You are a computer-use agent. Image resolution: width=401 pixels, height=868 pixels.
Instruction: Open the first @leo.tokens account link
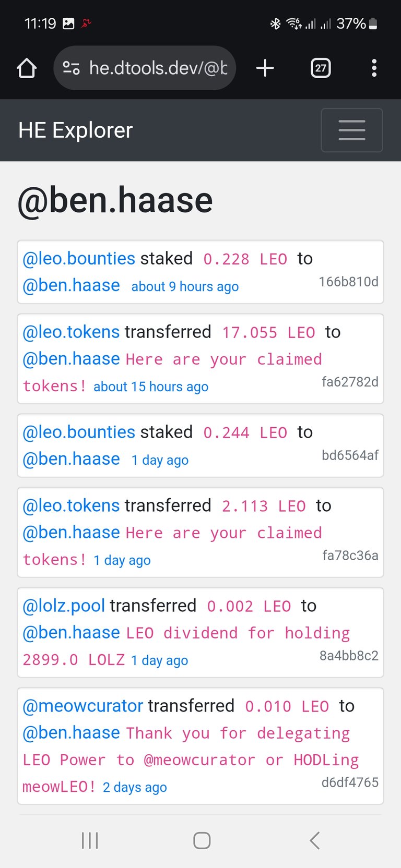(71, 332)
